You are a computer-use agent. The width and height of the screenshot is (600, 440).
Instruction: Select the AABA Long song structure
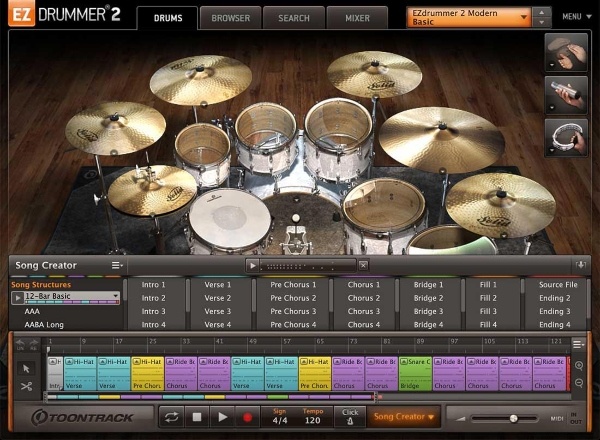[x=44, y=325]
